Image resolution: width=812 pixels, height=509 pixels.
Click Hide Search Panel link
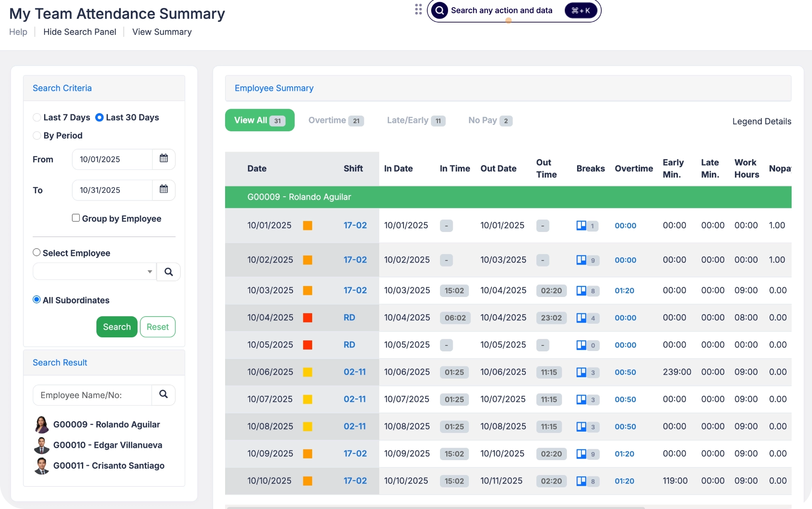click(x=79, y=32)
